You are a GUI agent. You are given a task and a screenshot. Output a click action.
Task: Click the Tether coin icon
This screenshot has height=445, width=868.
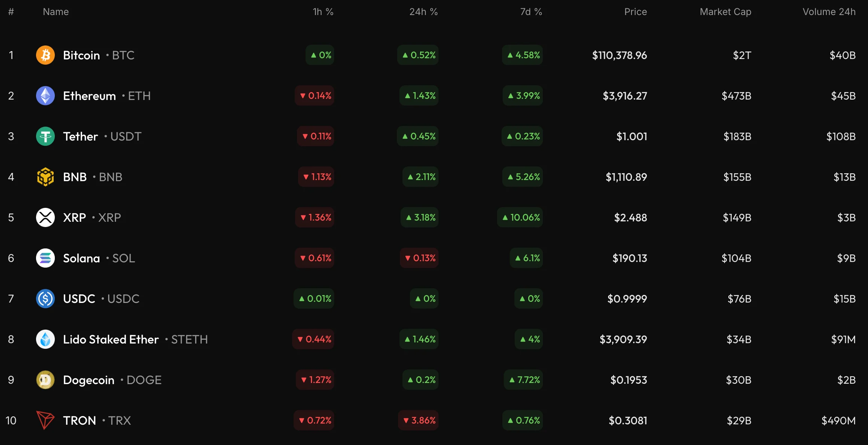45,136
